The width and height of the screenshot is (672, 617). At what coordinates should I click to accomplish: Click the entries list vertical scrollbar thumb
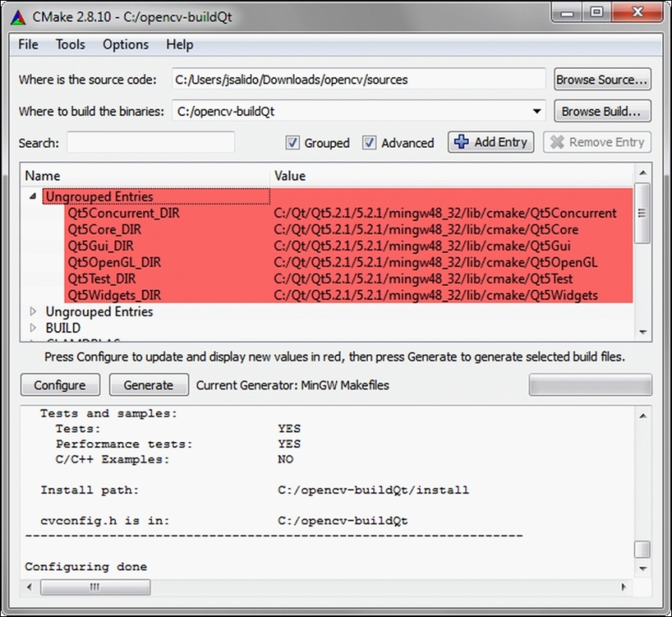[642, 214]
